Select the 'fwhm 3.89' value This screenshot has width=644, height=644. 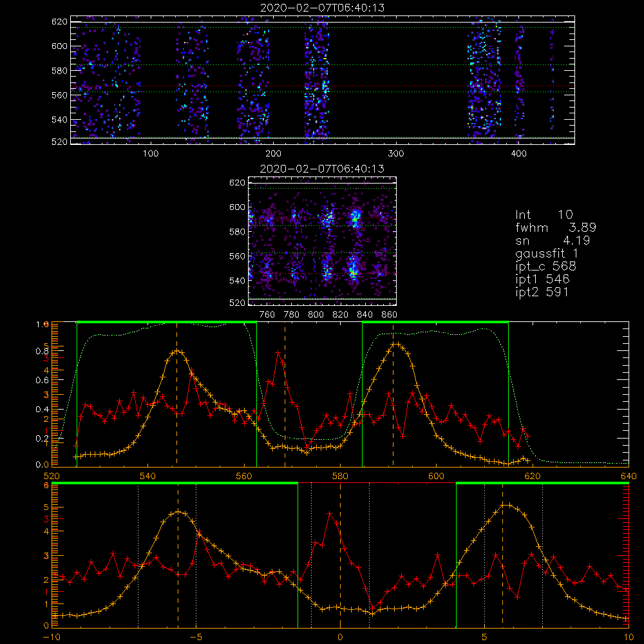click(556, 227)
